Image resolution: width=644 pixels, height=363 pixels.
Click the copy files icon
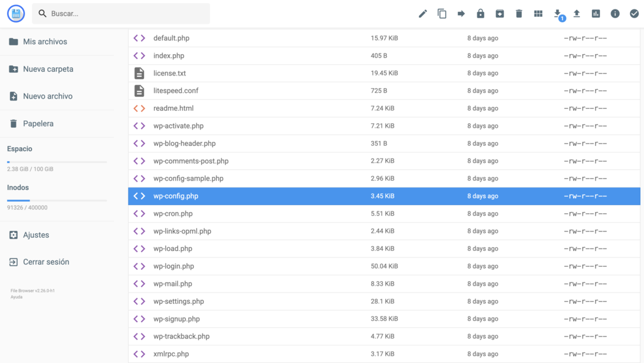442,13
